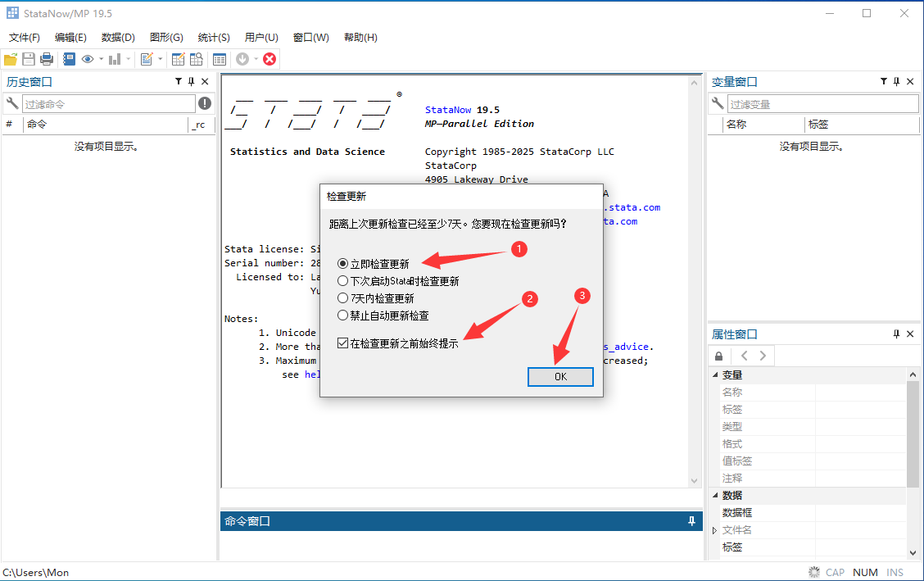Click the previous variable left arrow

[745, 356]
